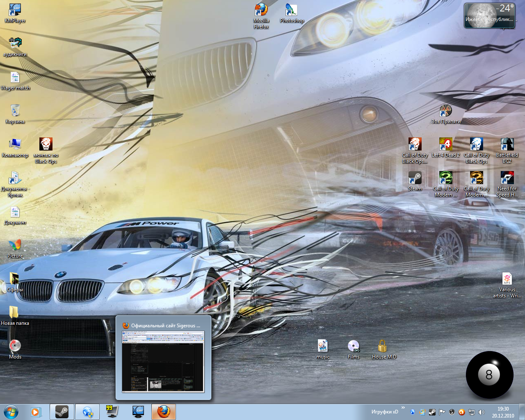Select the orange Call of Duty Modern shortcut

pos(477,184)
